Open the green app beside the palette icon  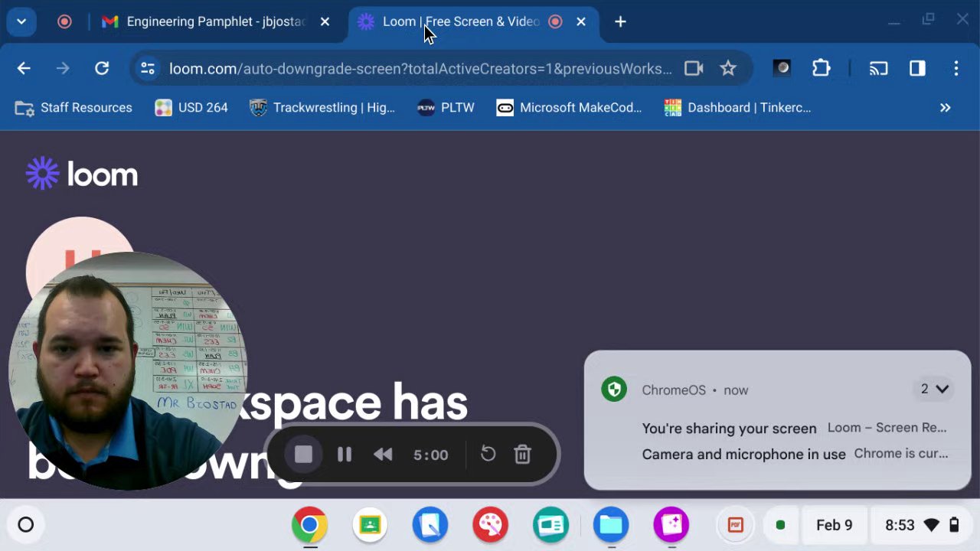click(x=550, y=525)
